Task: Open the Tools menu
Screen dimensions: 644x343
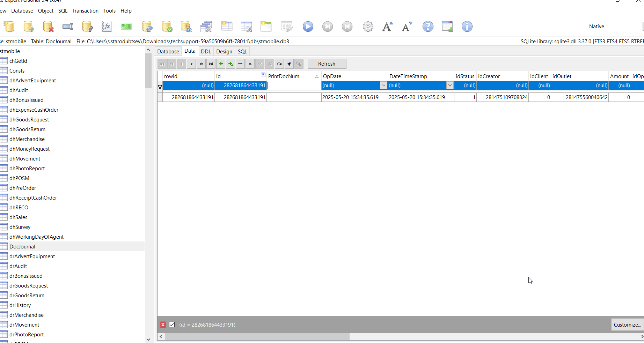Action: (109, 11)
